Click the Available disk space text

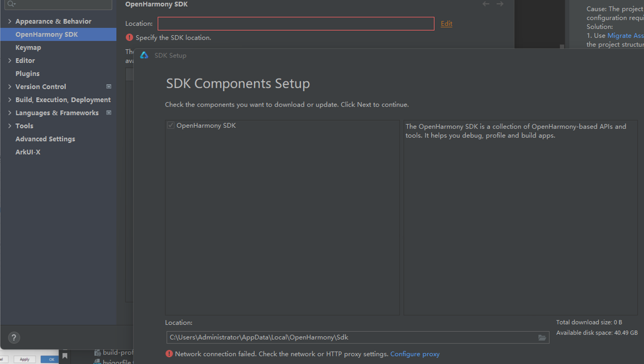pos(597,333)
